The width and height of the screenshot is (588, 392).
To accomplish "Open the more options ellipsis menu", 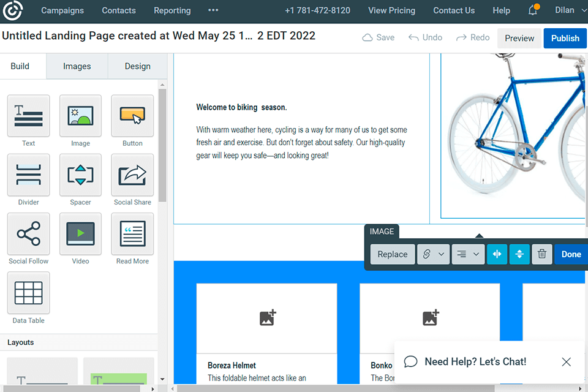I will tap(213, 10).
